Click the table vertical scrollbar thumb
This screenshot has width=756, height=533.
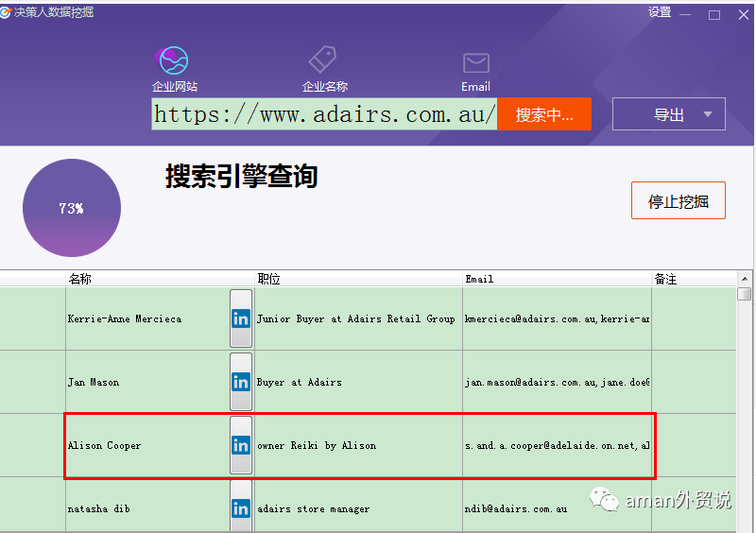[745, 294]
